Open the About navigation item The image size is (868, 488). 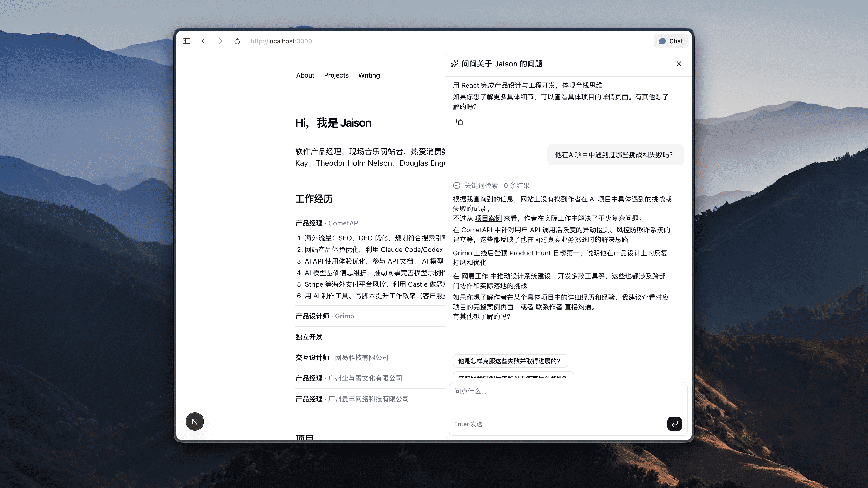[x=305, y=75]
